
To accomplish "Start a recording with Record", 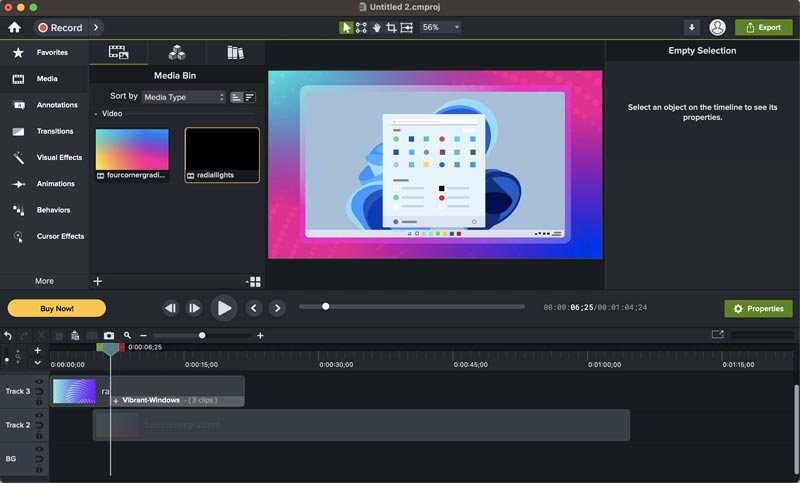I will pos(61,28).
